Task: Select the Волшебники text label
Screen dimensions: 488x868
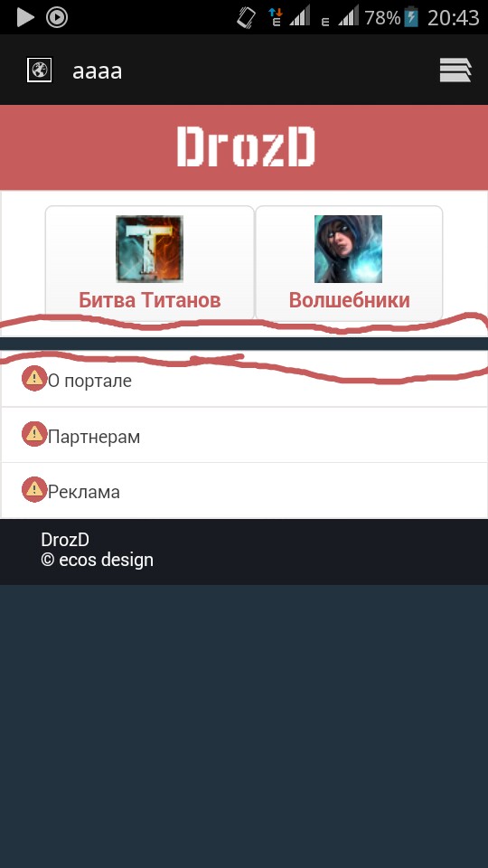Action: pos(349,300)
